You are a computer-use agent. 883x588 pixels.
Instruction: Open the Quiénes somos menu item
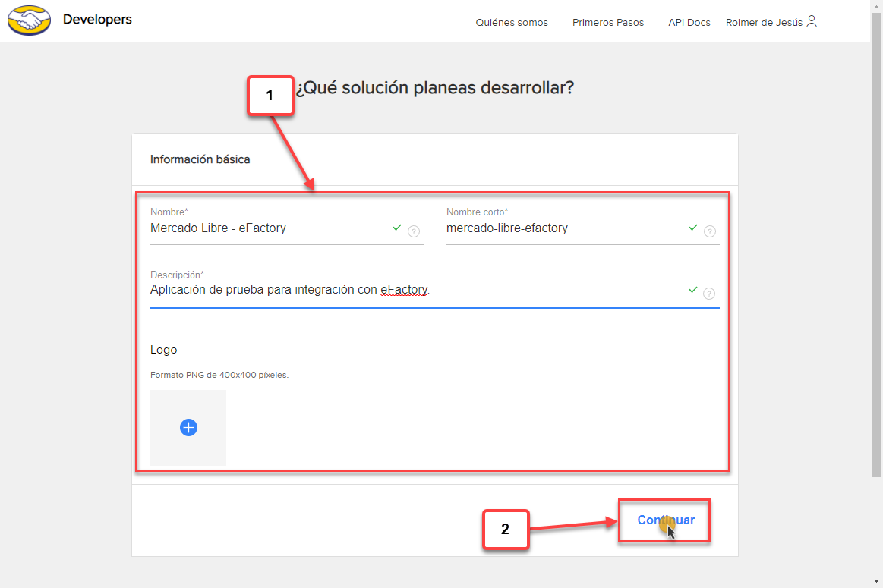coord(512,23)
